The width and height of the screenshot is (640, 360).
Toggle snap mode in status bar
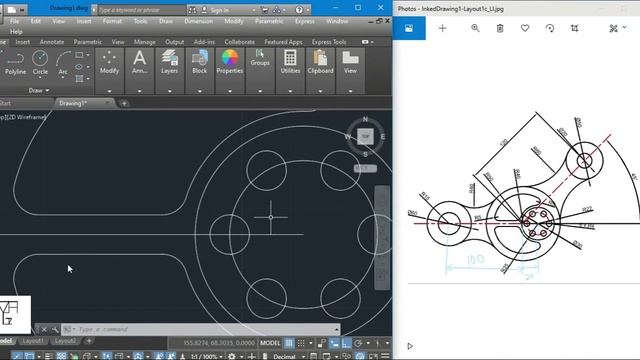pos(301,343)
